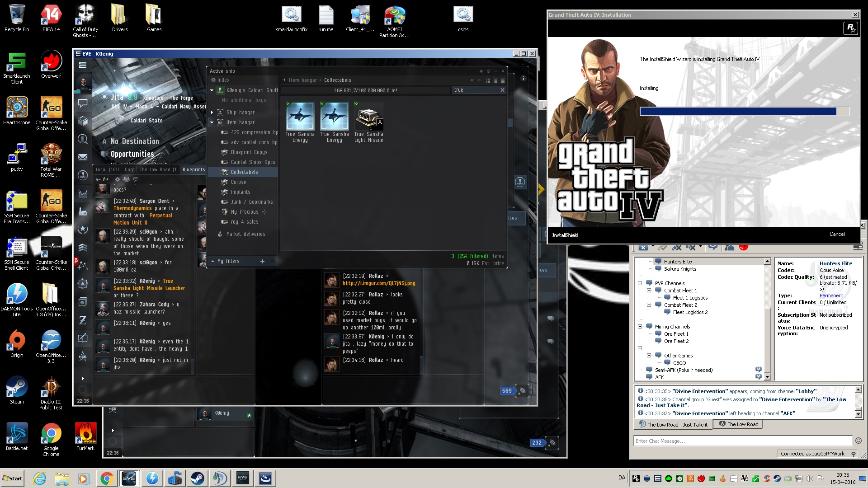868x488 pixels.
Task: Switch inventory to details view mode
Action: point(495,80)
